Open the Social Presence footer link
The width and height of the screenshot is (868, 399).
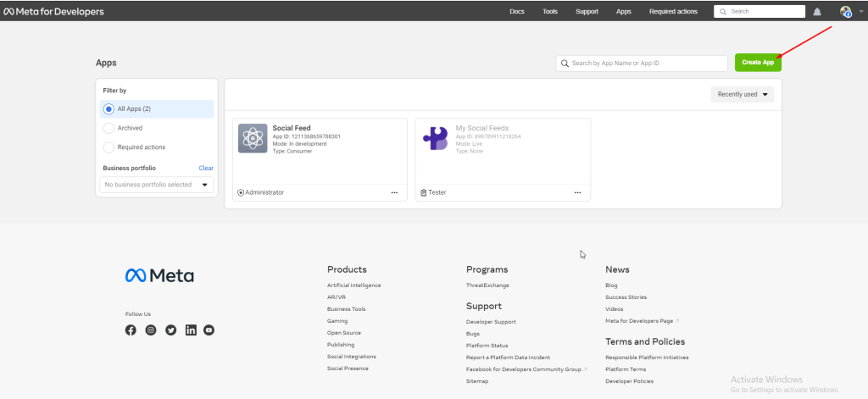348,369
